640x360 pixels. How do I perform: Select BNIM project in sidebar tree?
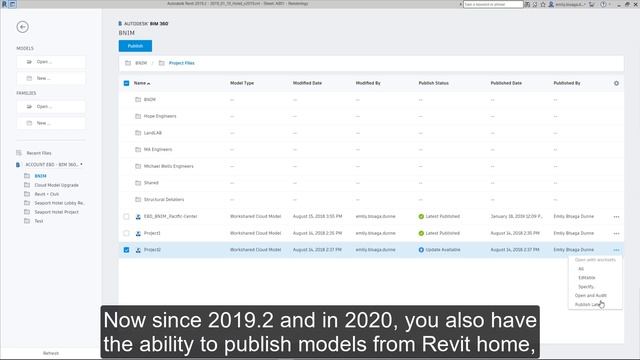tap(40, 176)
